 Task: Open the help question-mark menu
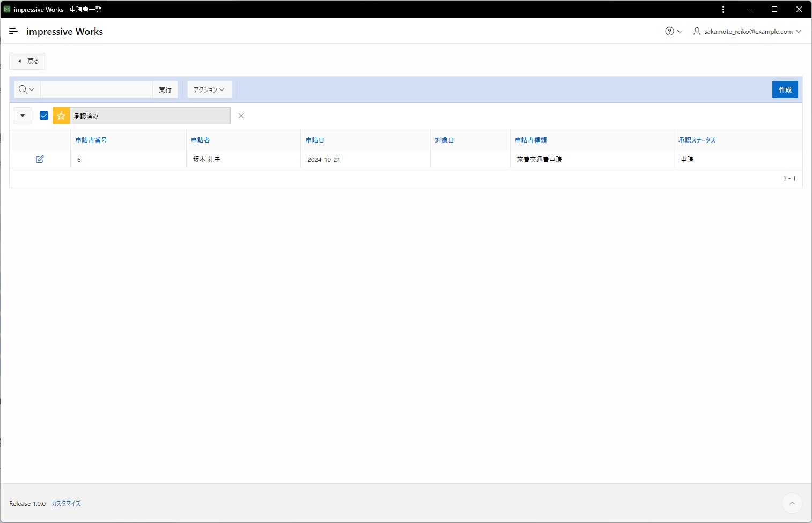click(674, 32)
